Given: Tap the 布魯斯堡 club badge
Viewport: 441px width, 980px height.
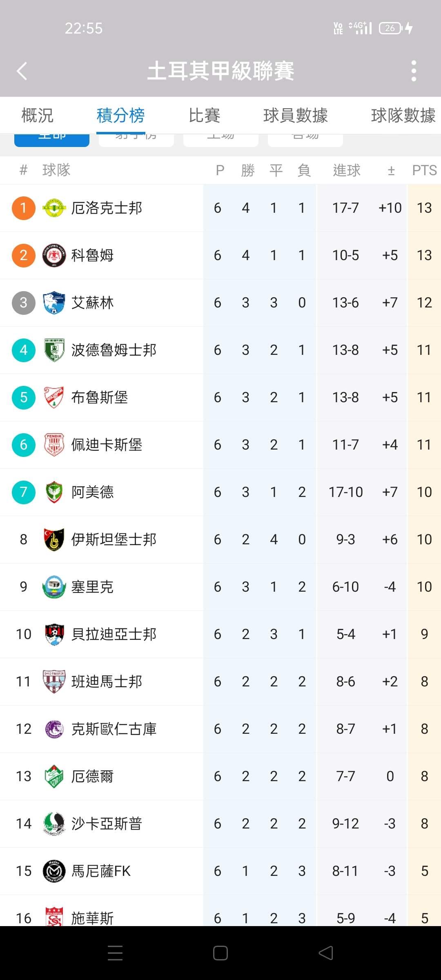Looking at the screenshot, I should coord(54,398).
